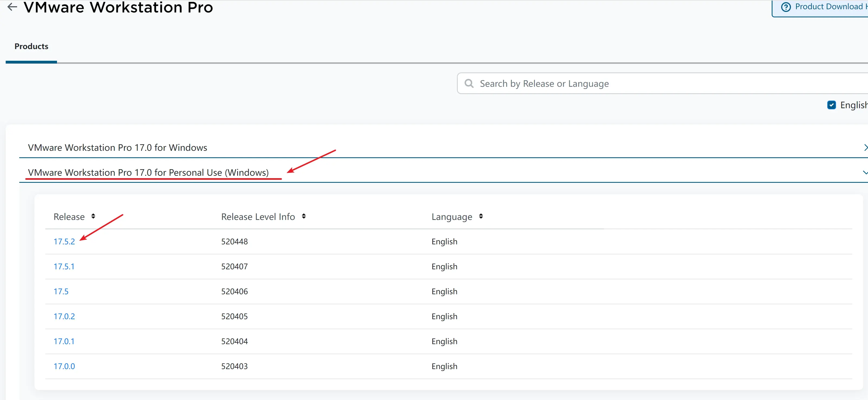Click the help icon beside Product Download
The image size is (868, 400).
pos(786,7)
